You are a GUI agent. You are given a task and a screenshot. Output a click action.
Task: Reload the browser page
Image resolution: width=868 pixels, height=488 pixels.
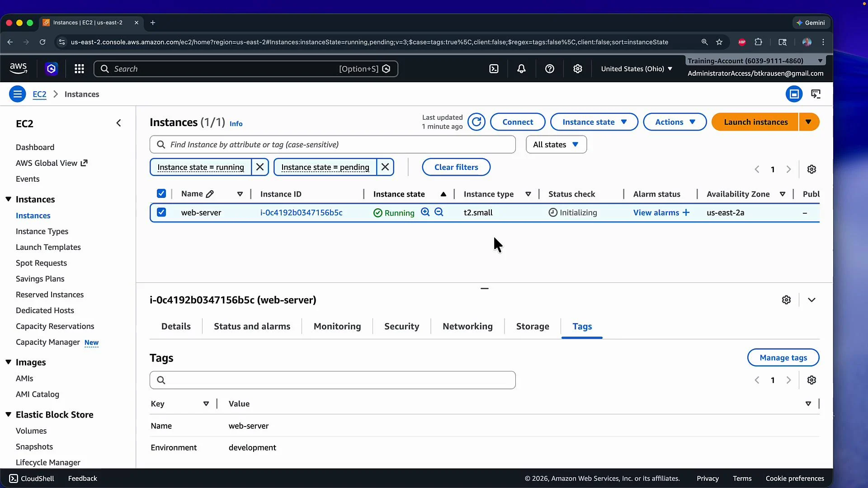click(42, 42)
